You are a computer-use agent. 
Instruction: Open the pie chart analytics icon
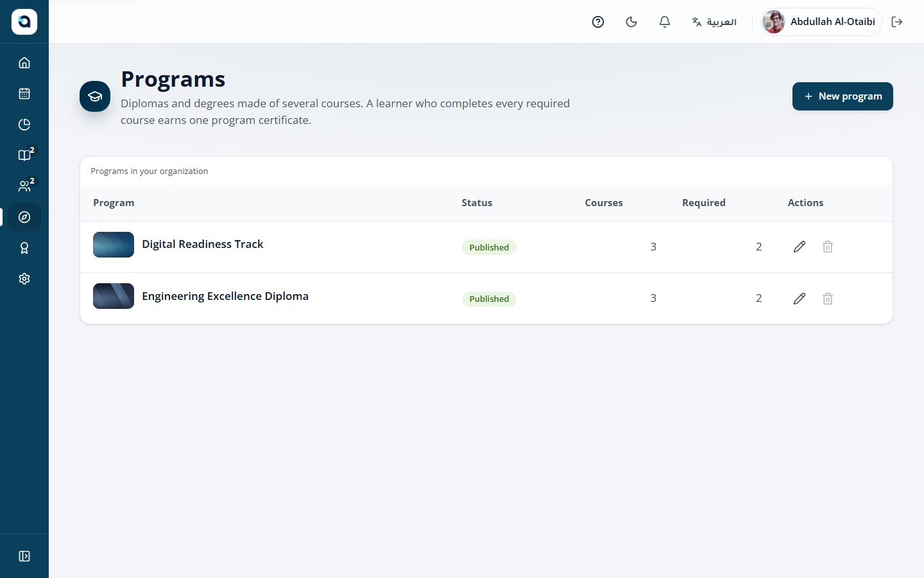24,125
